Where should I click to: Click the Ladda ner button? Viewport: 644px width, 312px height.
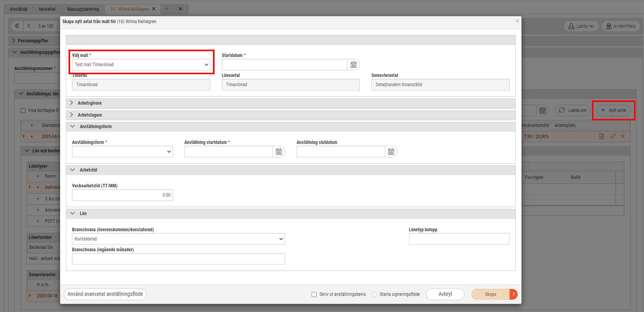tap(581, 26)
